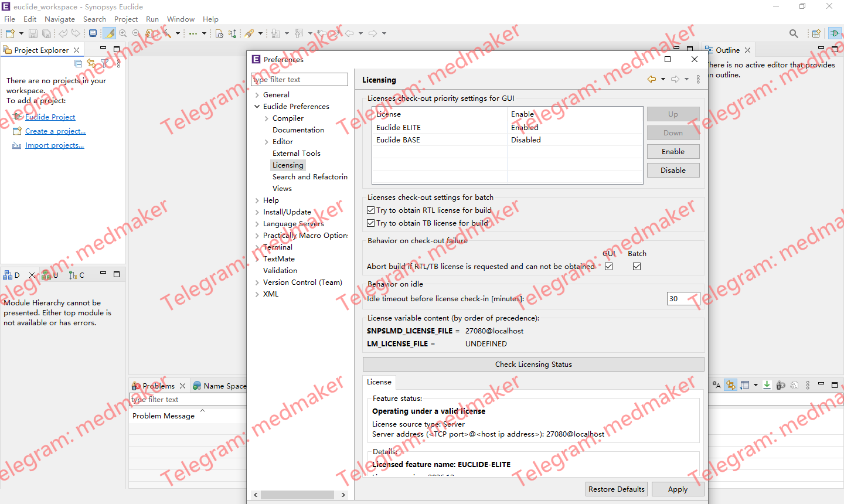This screenshot has width=844, height=504.
Task: Click the New wizard icon in the main toolbar
Action: pos(10,33)
